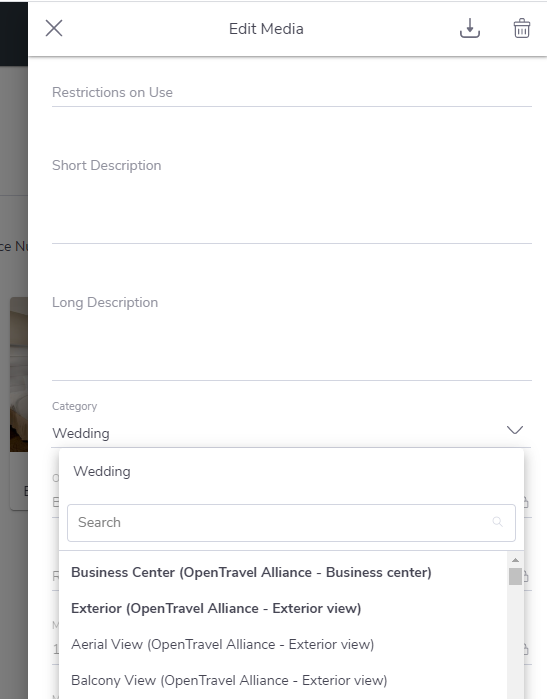This screenshot has height=699, width=547.
Task: Select the Wedding option at top of list
Action: coord(102,471)
